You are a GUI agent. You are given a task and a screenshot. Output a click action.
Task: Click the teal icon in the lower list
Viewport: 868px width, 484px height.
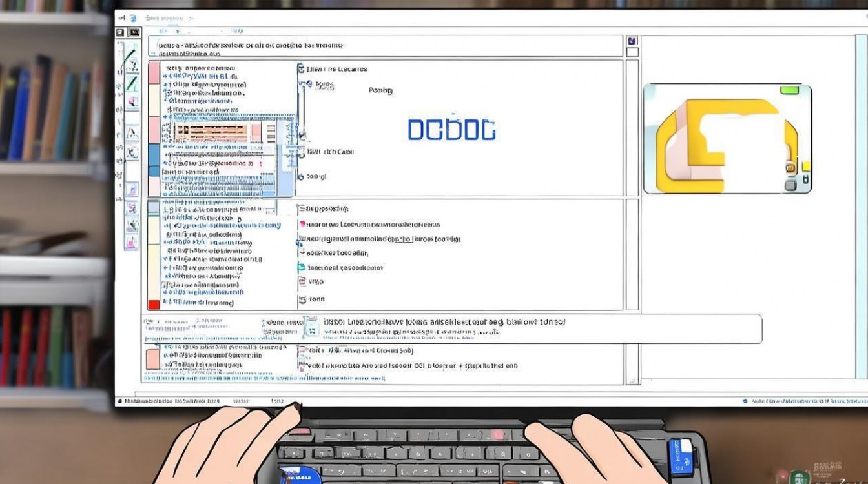(301, 267)
